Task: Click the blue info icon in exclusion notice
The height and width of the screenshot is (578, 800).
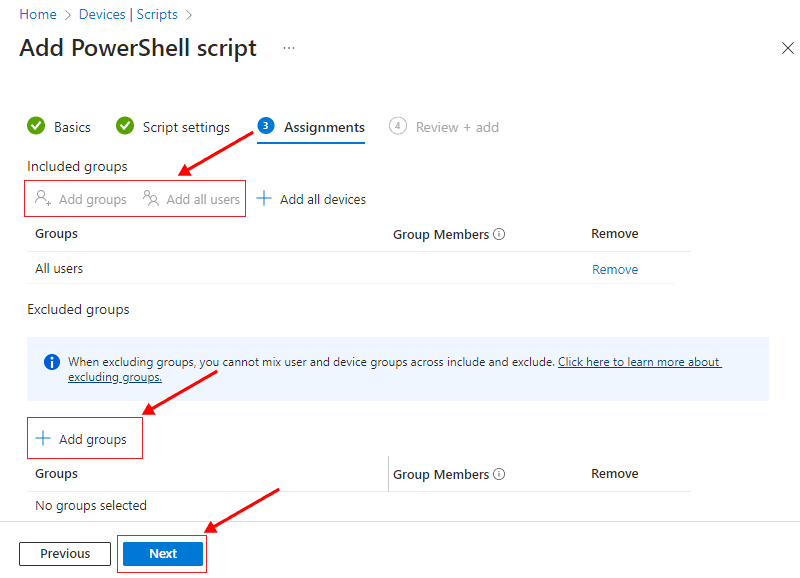Action: [x=52, y=362]
